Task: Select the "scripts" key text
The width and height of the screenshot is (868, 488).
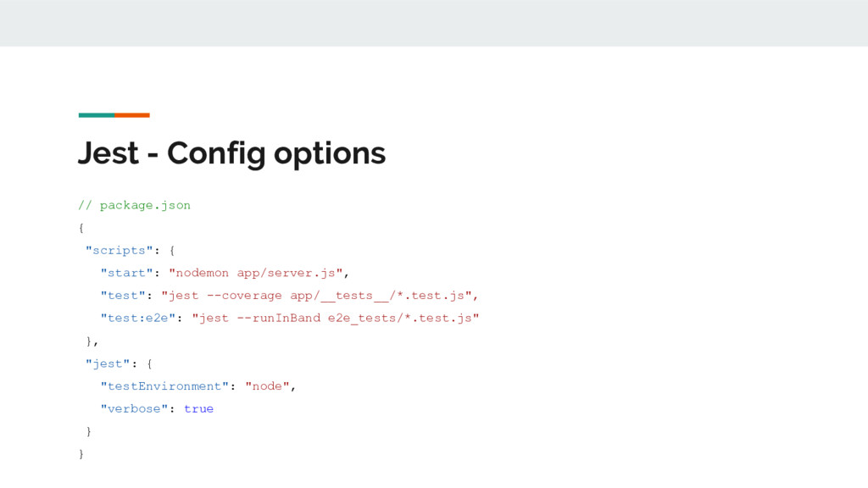Action: 119,250
